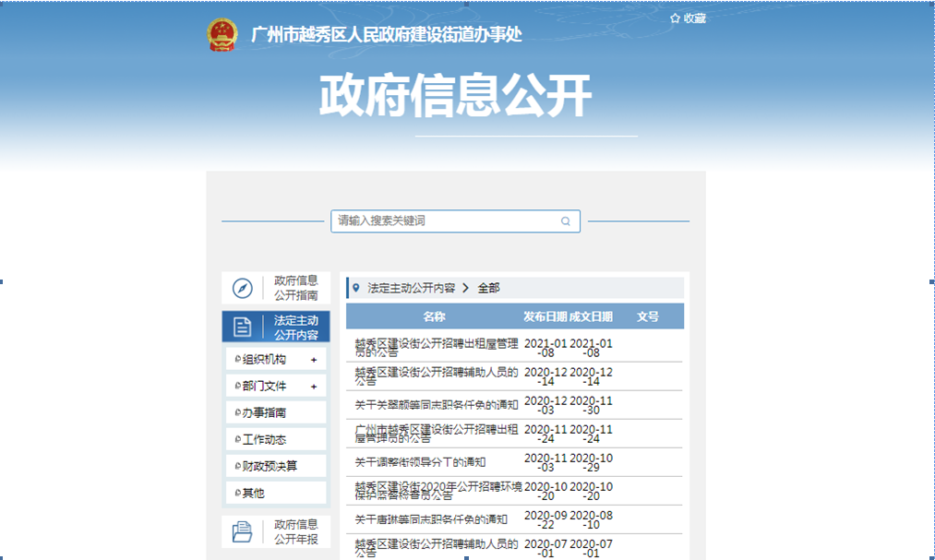Click the national emblem logo
Viewport: 935px width, 560px height.
(222, 35)
